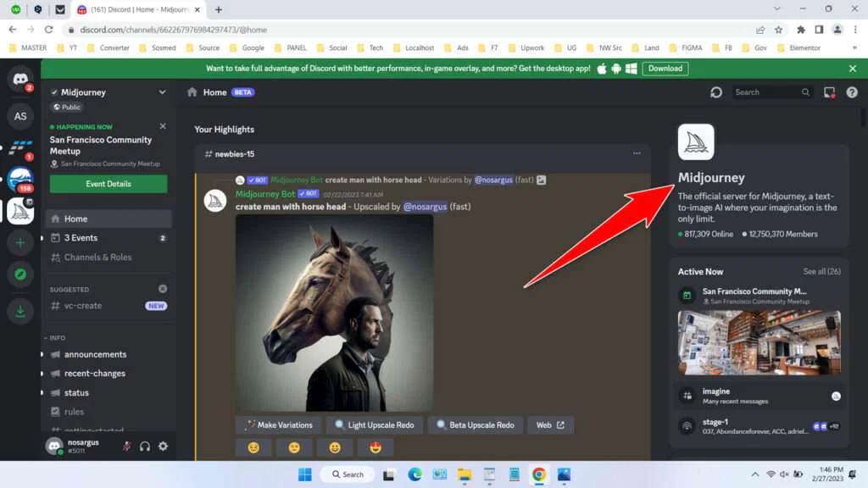Switch to the Channels & Roles tab
Screen dimensions: 868x488
coord(100,257)
